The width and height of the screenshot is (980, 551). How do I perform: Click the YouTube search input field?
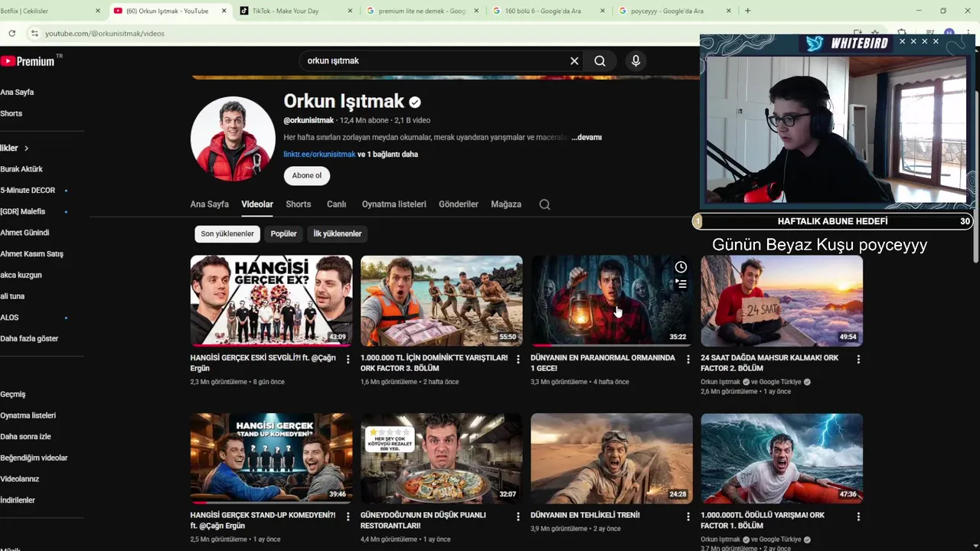[433, 61]
